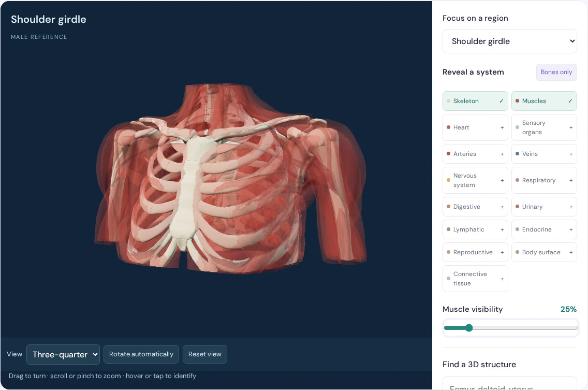Click the plus icon on the Digestive chip
The width and height of the screenshot is (588, 390).
coord(502,207)
